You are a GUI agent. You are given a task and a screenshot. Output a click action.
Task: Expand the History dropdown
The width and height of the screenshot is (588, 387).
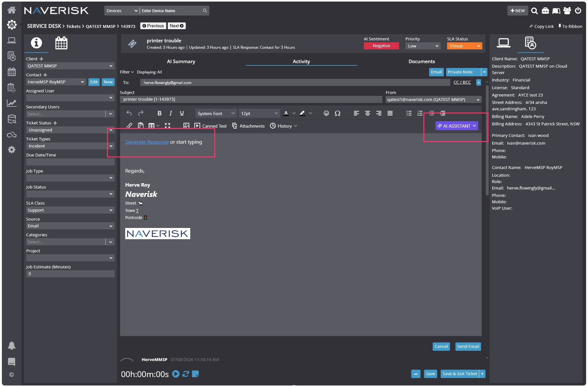284,126
